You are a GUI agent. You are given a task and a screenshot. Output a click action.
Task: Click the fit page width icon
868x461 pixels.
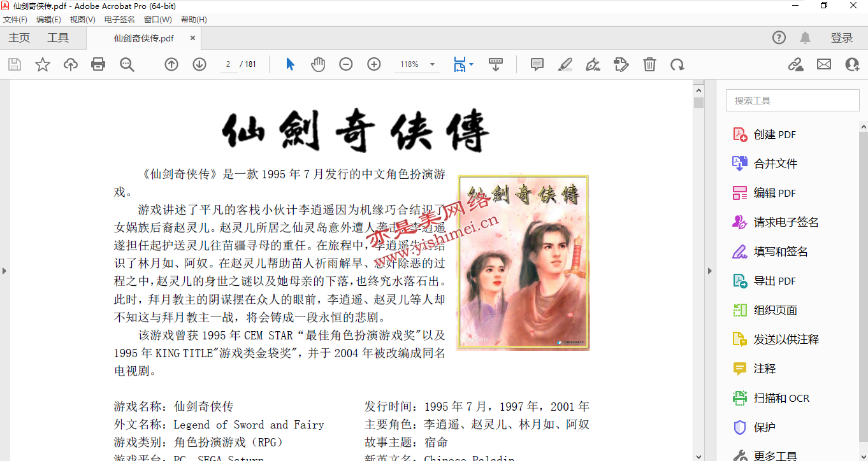click(459, 64)
